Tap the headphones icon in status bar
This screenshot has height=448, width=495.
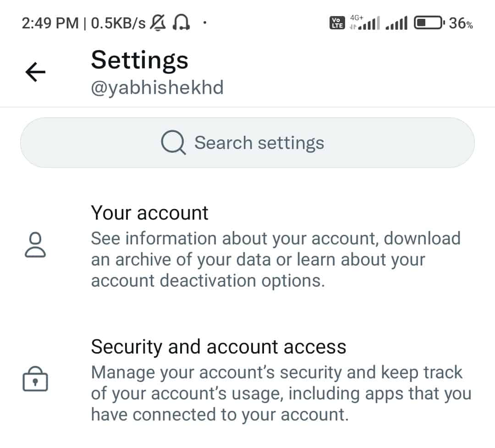181,23
